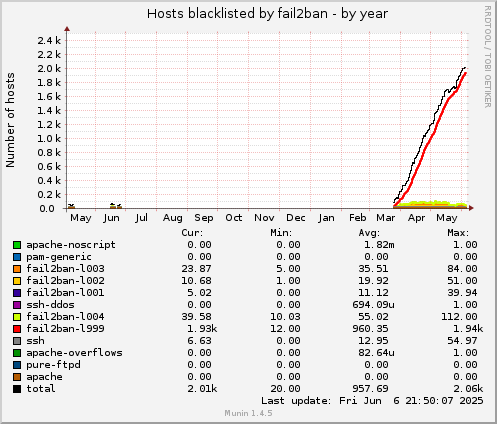Click apache-overflows average value 82.64u

(376, 353)
